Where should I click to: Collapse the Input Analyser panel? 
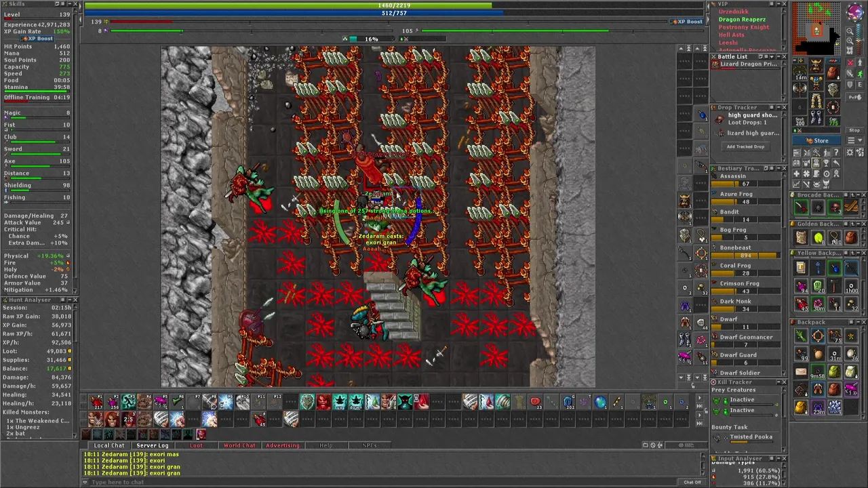click(x=778, y=459)
